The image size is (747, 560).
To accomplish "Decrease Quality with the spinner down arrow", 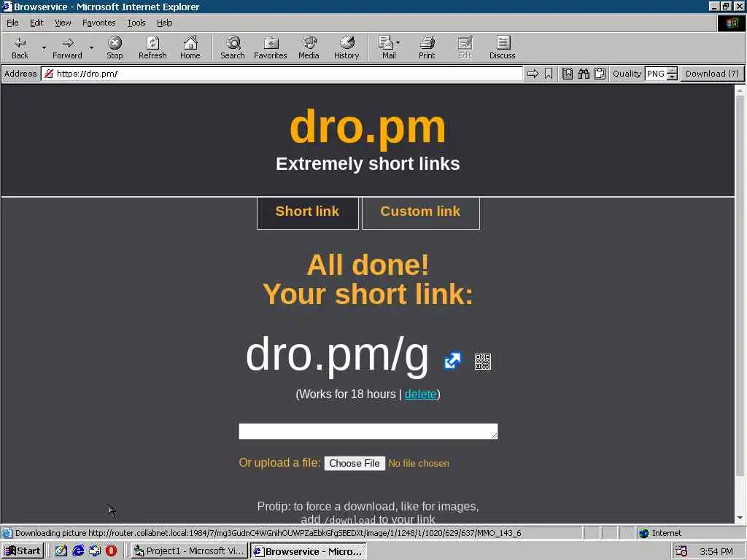I will 672,77.
